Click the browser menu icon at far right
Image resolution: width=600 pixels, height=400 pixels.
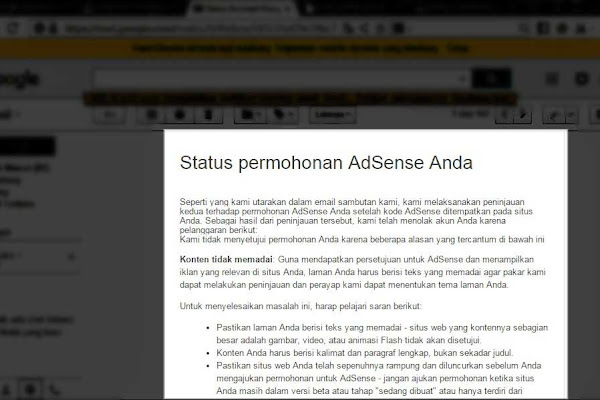pos(580,28)
